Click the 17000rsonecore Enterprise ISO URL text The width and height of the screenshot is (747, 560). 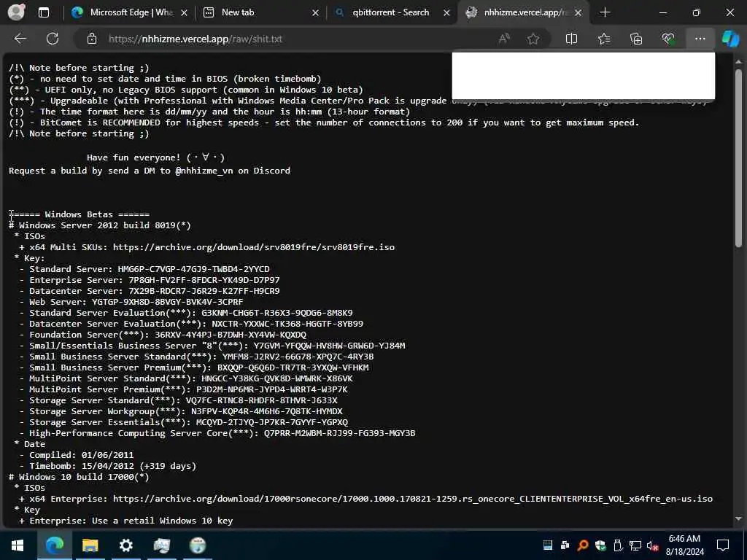pos(413,499)
